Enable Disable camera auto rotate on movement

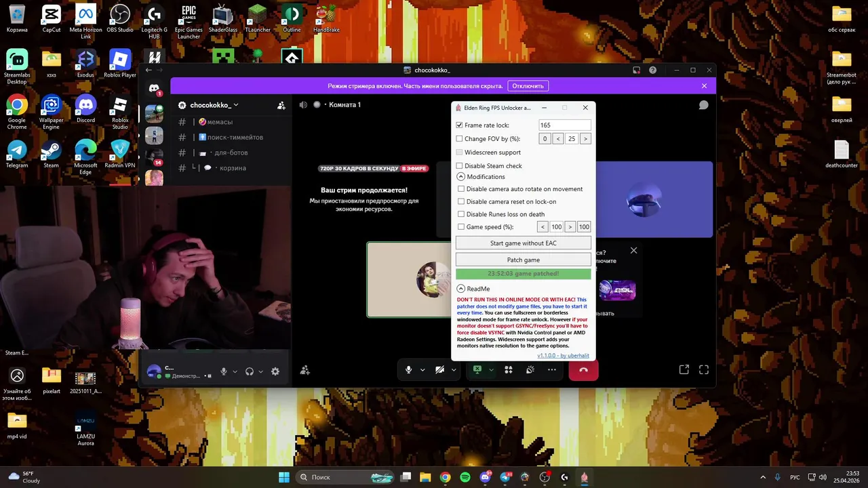461,189
